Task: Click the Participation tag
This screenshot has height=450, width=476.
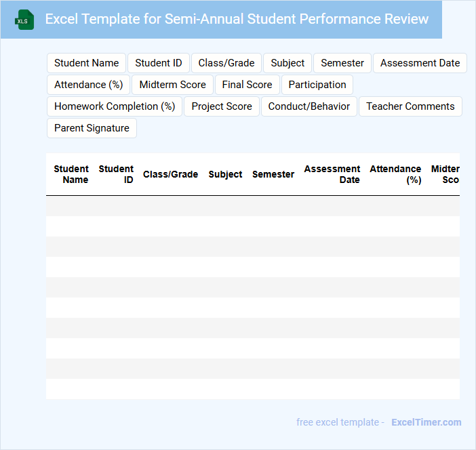Action: click(x=317, y=85)
